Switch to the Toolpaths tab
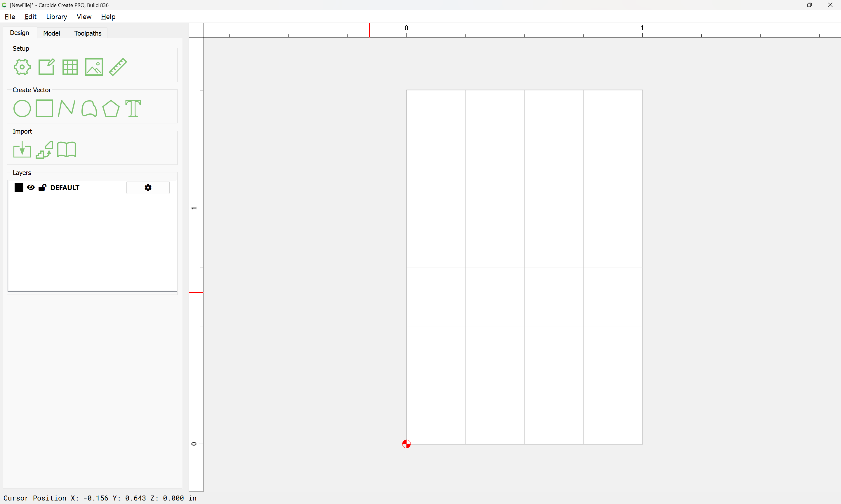The image size is (841, 504). point(88,33)
